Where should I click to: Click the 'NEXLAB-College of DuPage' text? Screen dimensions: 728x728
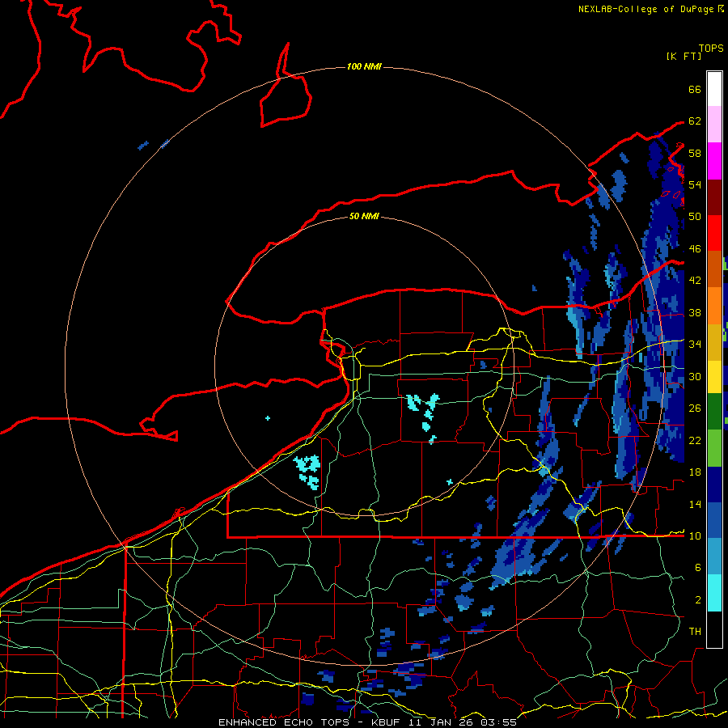[x=647, y=9]
